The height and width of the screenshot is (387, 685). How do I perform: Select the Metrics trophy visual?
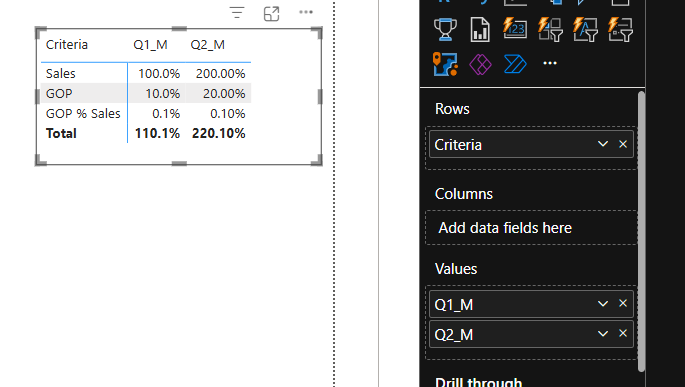click(x=445, y=30)
